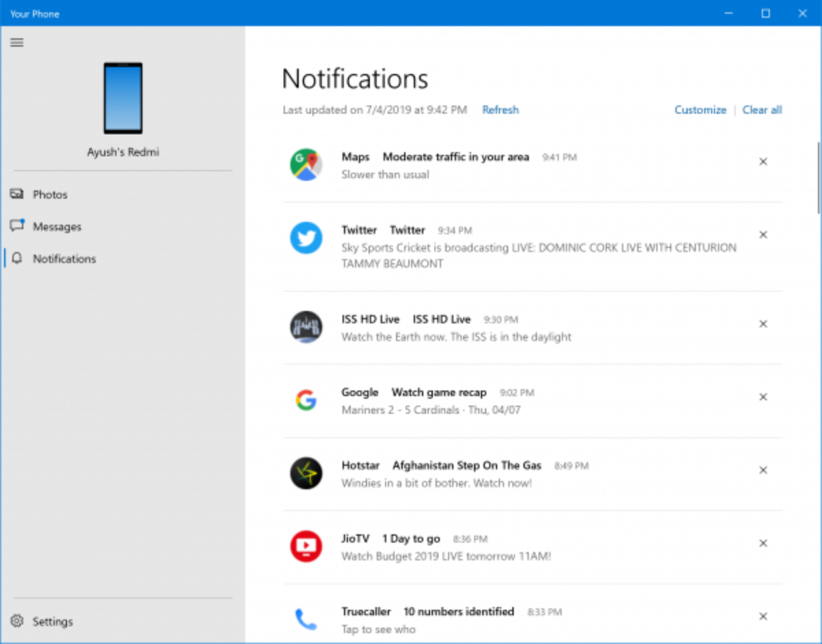Click the Google G logo icon
The height and width of the screenshot is (644, 822).
[306, 400]
